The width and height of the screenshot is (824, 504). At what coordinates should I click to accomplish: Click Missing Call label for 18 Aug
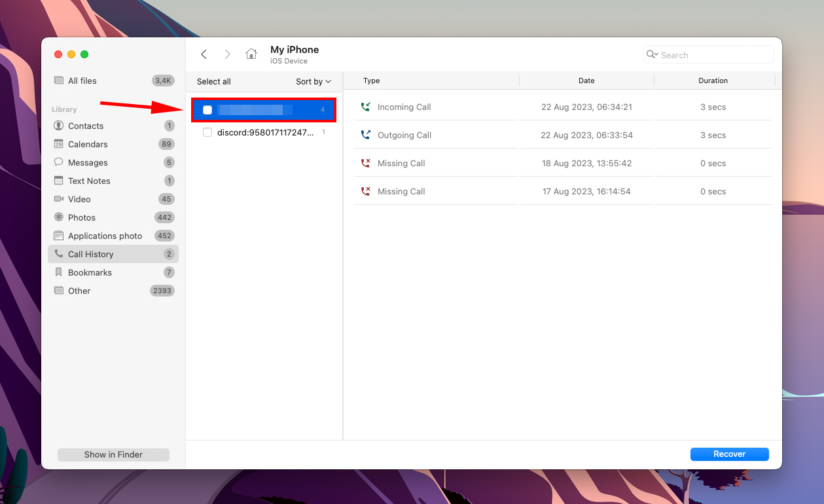[x=401, y=163]
